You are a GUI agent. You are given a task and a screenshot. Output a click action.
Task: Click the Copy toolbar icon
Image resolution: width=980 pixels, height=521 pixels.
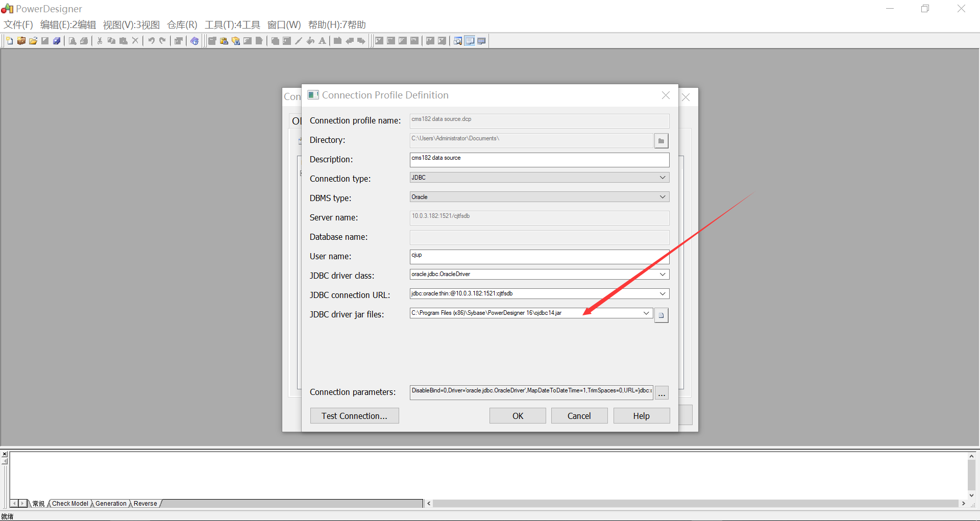coord(111,41)
